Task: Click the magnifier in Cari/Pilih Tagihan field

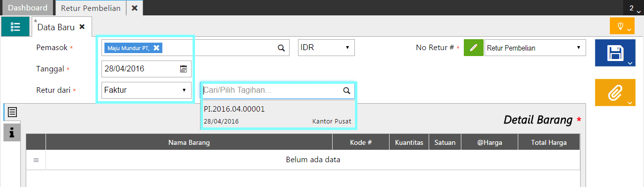Action: point(347,91)
